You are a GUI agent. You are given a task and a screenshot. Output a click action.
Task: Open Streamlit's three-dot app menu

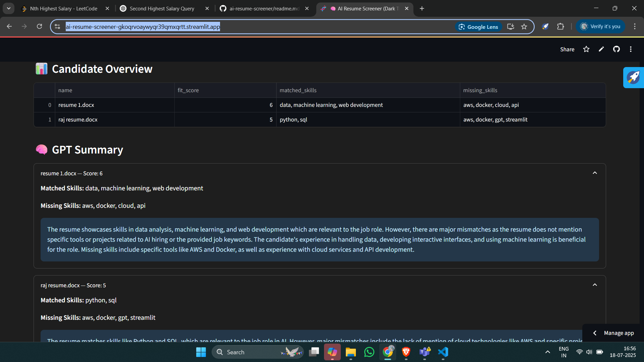click(631, 49)
